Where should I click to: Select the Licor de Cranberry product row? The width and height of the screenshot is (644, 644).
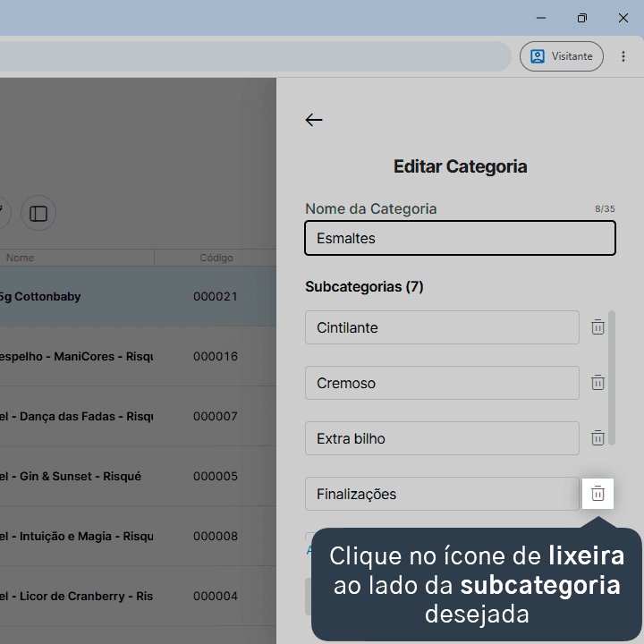(x=138, y=597)
